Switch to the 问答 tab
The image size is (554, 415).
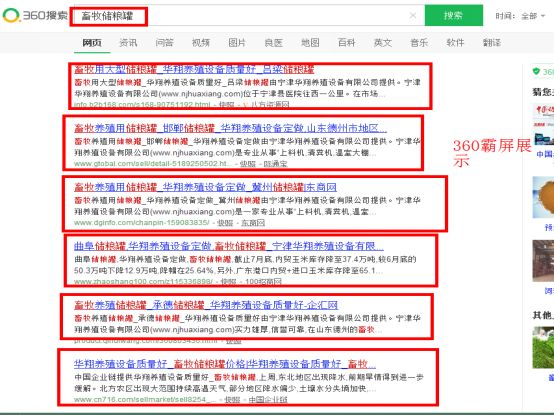[164, 43]
